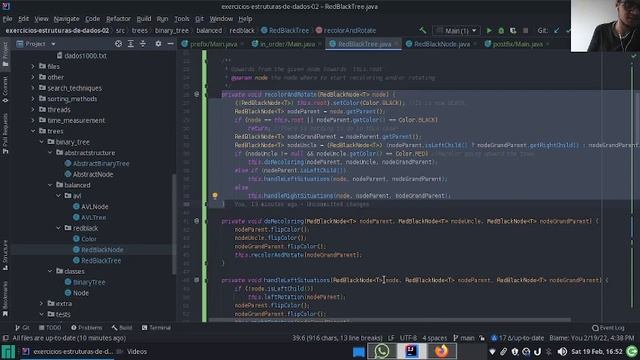Switch to RedBlackNode.java tab
Screen dimensions: 640x360
(x=442, y=44)
